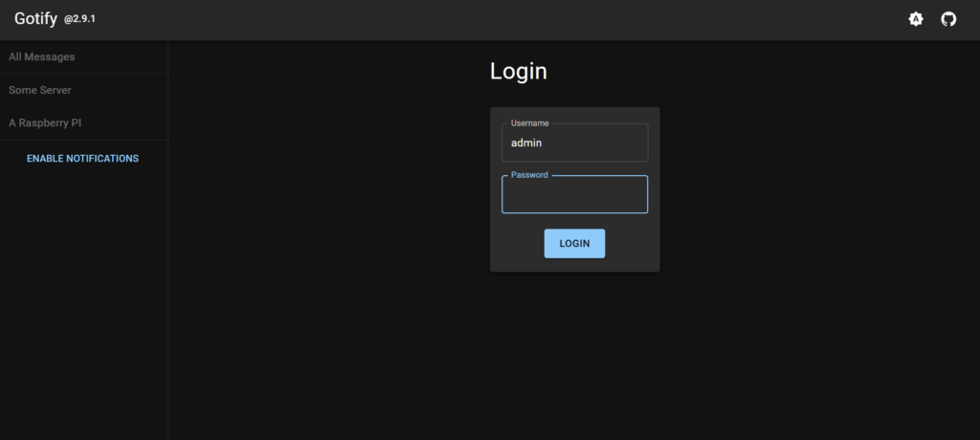The height and width of the screenshot is (440, 980).
Task: Focus the Username input field
Action: tap(574, 143)
